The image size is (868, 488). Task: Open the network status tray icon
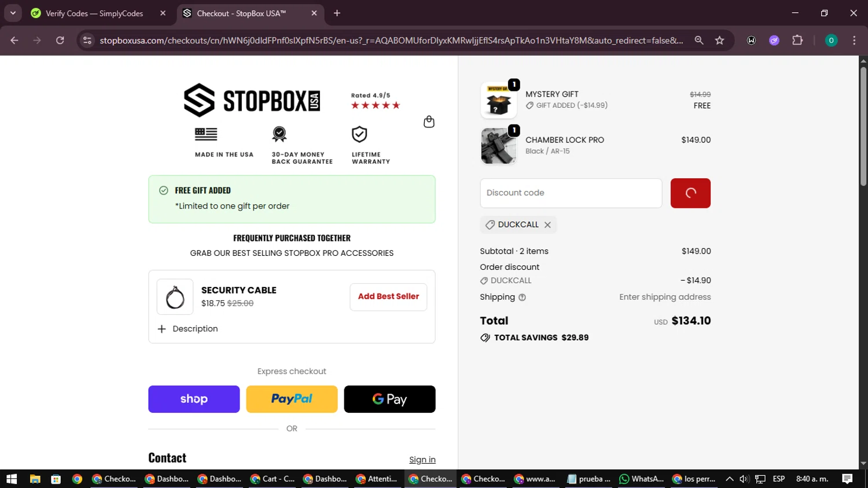click(x=760, y=479)
